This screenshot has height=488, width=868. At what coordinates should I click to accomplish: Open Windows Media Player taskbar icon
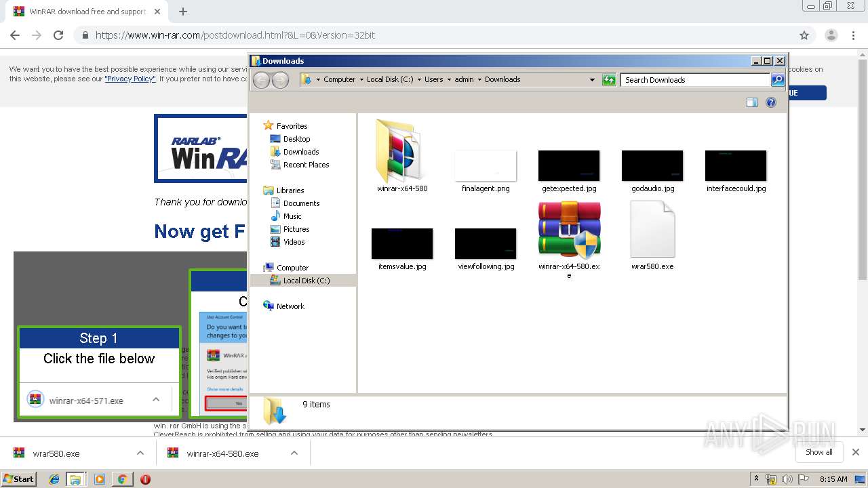pyautogui.click(x=100, y=479)
